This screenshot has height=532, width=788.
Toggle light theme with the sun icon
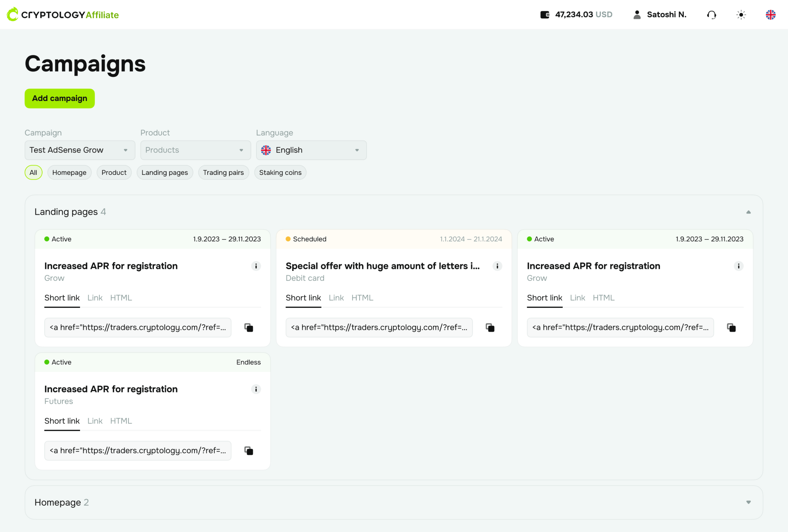point(741,15)
